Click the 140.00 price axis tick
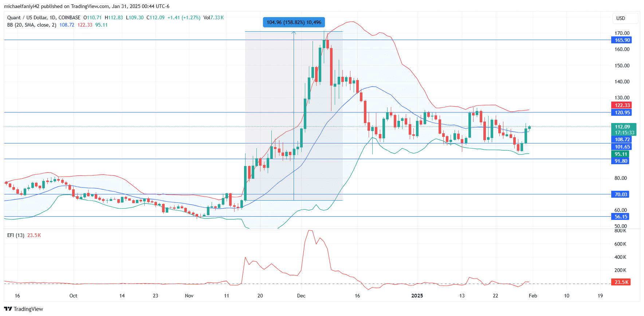644x316 pixels. [x=622, y=82]
